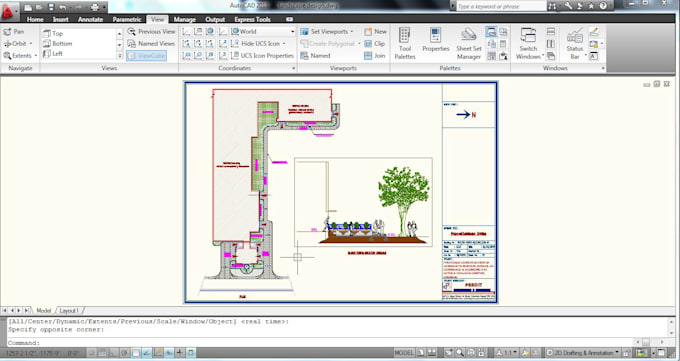680x361 pixels.
Task: Click the Named viewports icon
Action: (x=315, y=56)
